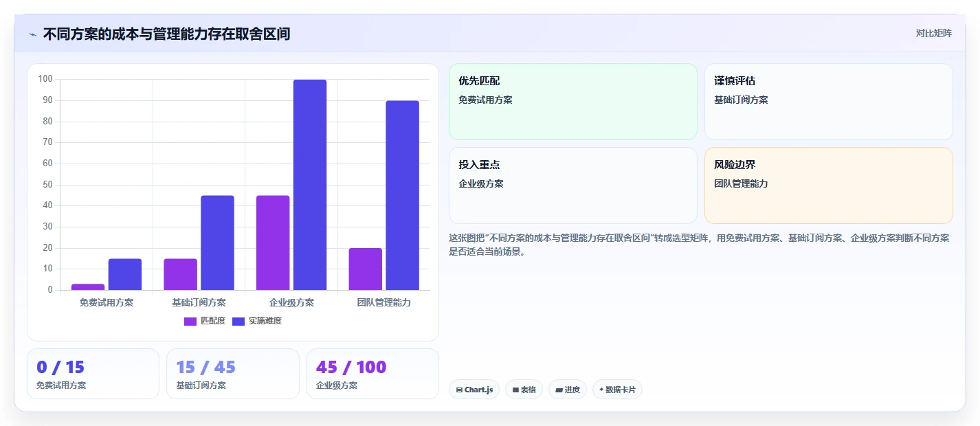Image resolution: width=980 pixels, height=426 pixels.
Task: Click the 实施难度 bar for 基础订阅方案
Action: click(217, 243)
